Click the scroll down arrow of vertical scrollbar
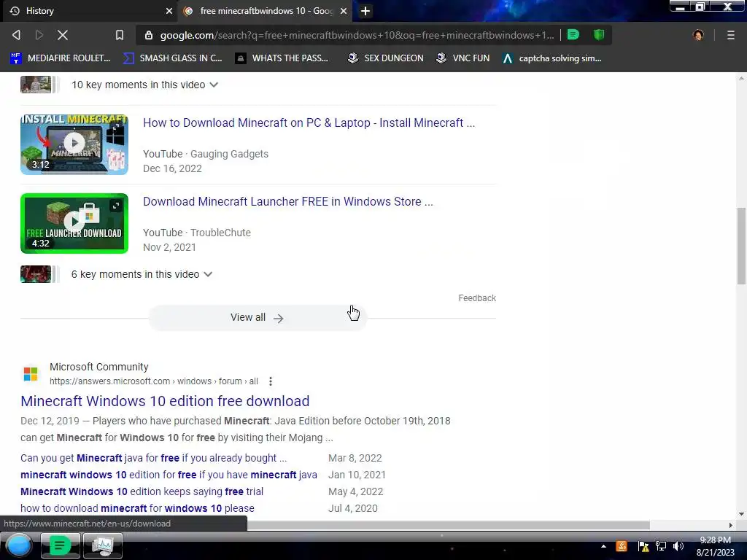The image size is (747, 560). coord(741,514)
